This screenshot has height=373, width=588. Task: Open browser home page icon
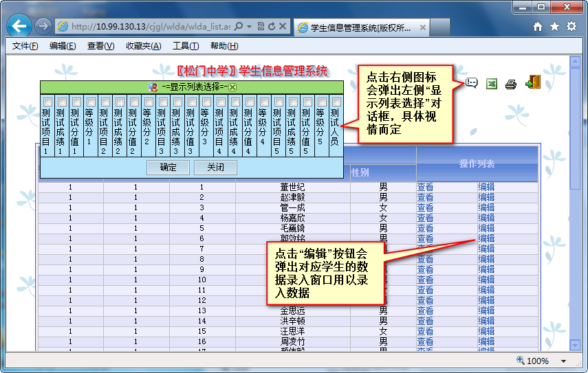[538, 27]
